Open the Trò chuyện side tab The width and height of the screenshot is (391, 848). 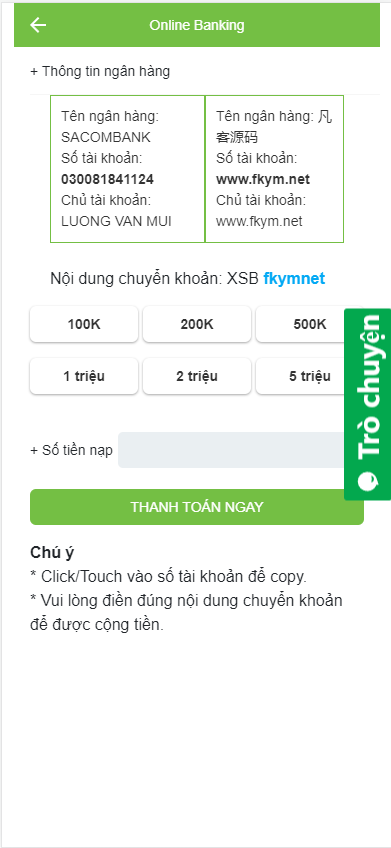368,404
